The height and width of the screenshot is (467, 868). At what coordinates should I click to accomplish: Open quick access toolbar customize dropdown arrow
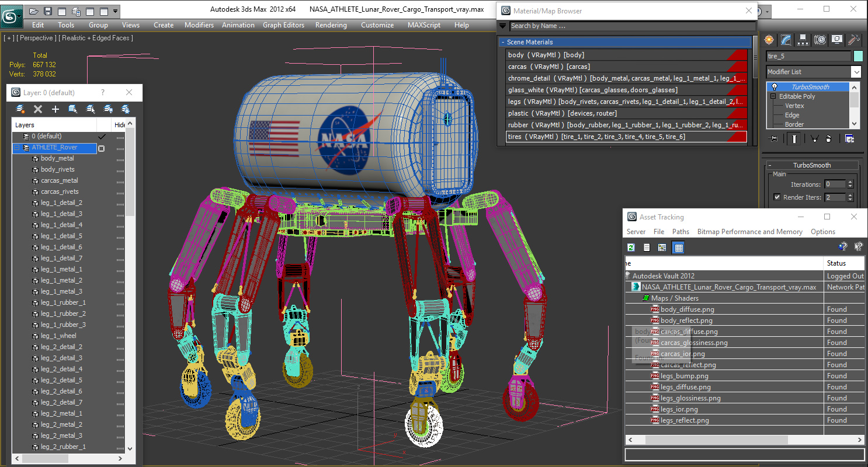point(116,11)
